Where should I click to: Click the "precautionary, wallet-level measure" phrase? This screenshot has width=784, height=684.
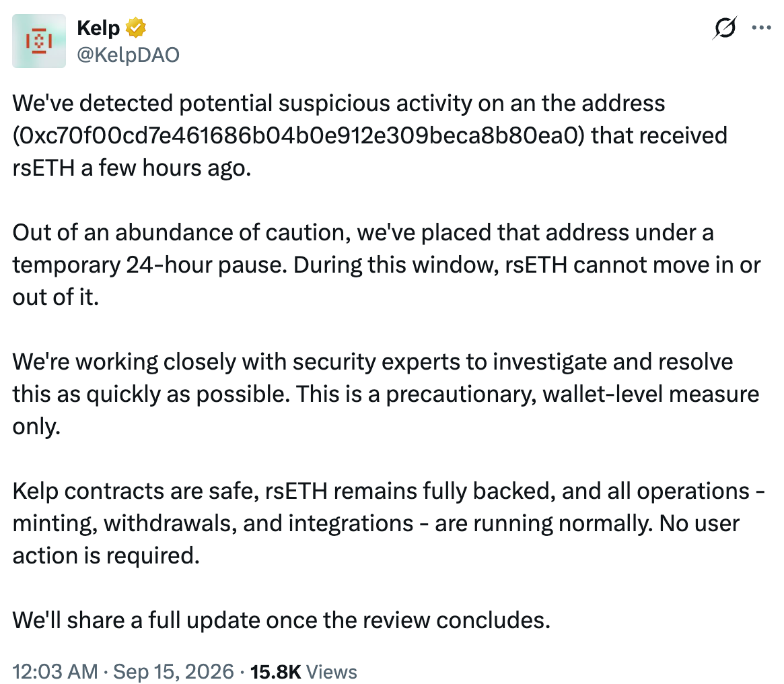[x=573, y=395]
